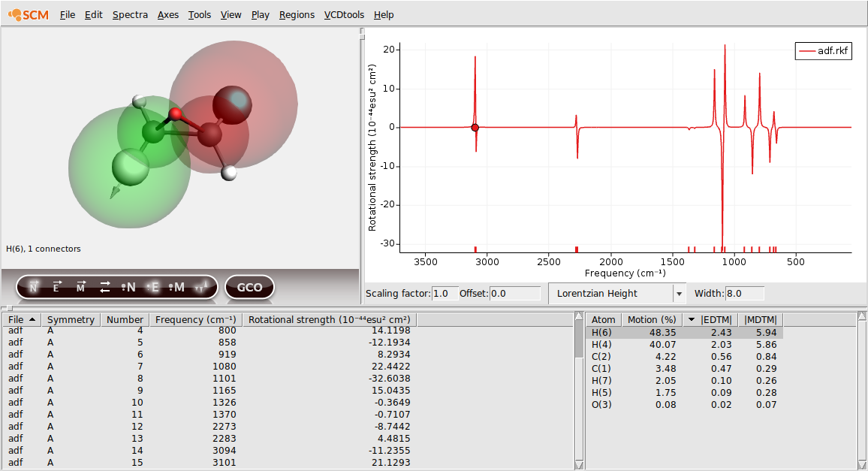Click the GCO button
The width and height of the screenshot is (868, 471).
[x=249, y=288]
